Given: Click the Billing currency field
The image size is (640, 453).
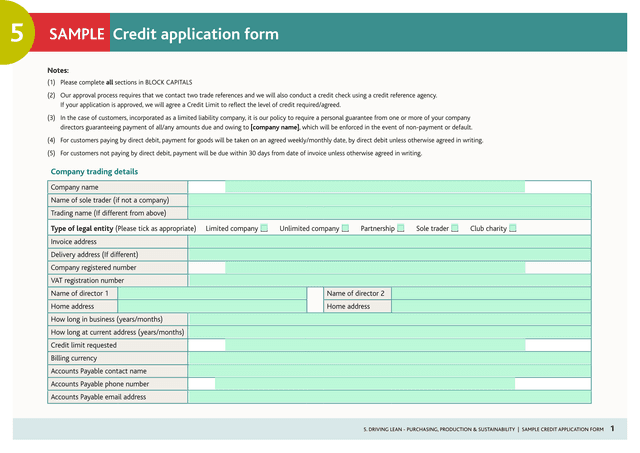Looking at the screenshot, I should 389,358.
